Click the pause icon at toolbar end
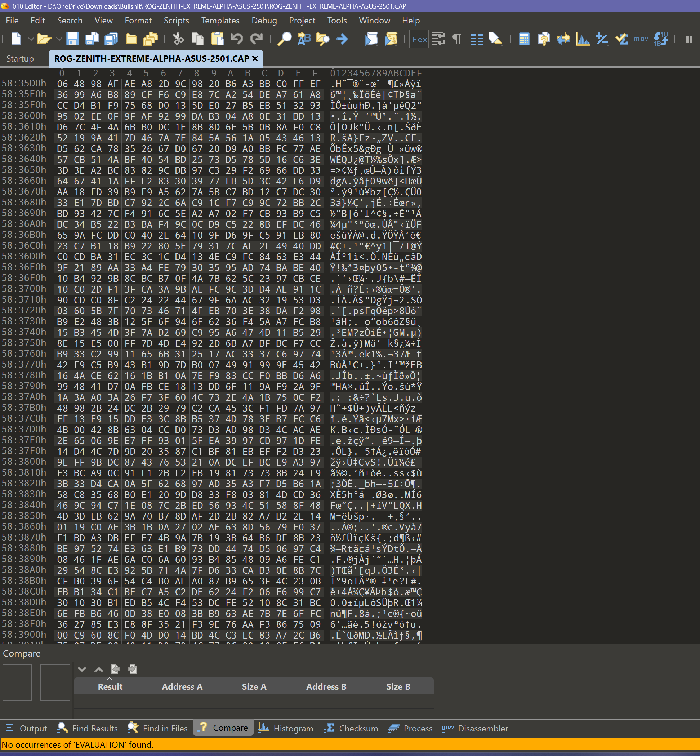Screen dimensions: 700x756 pyautogui.click(x=689, y=39)
